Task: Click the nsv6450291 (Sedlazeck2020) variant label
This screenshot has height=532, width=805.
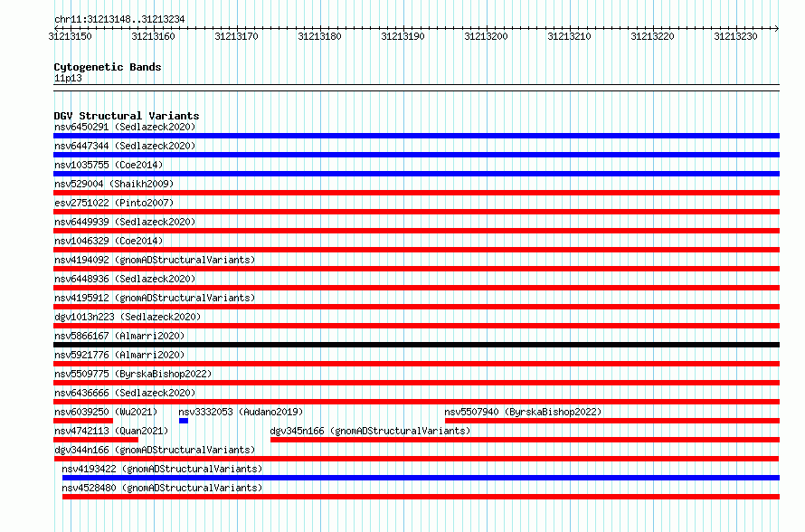Action: 125,127
